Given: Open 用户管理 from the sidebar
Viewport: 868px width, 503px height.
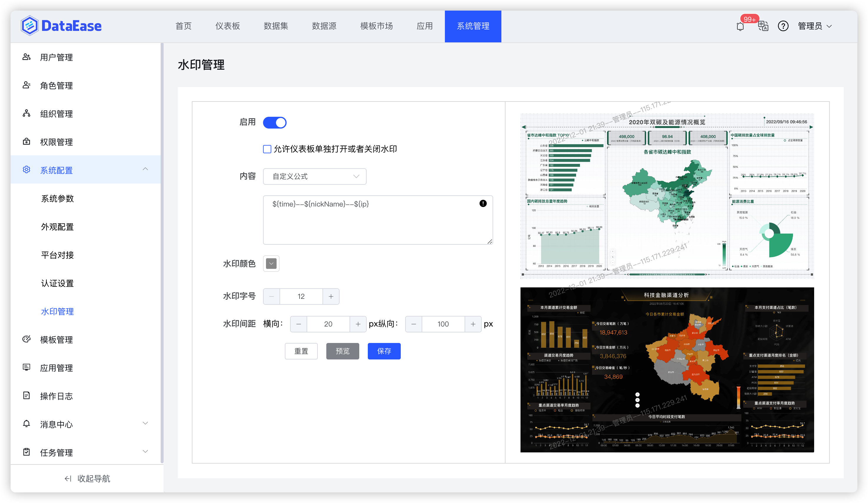Looking at the screenshot, I should [56, 57].
